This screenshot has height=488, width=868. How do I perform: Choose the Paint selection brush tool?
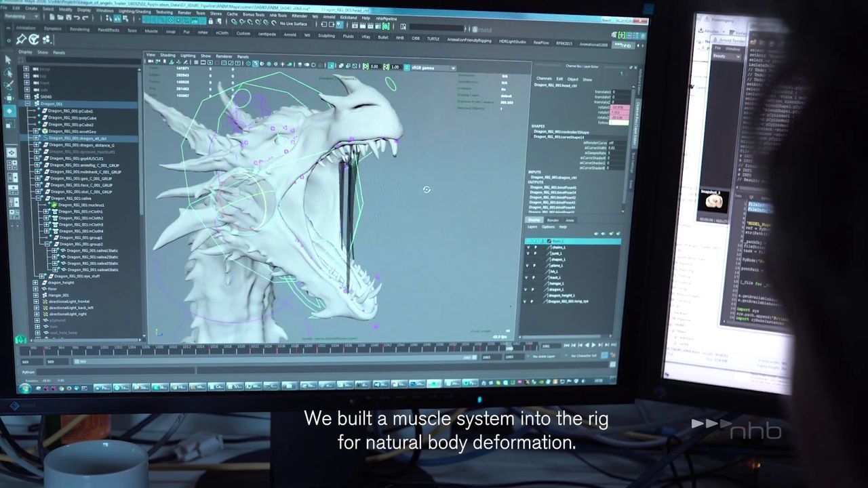click(x=9, y=85)
